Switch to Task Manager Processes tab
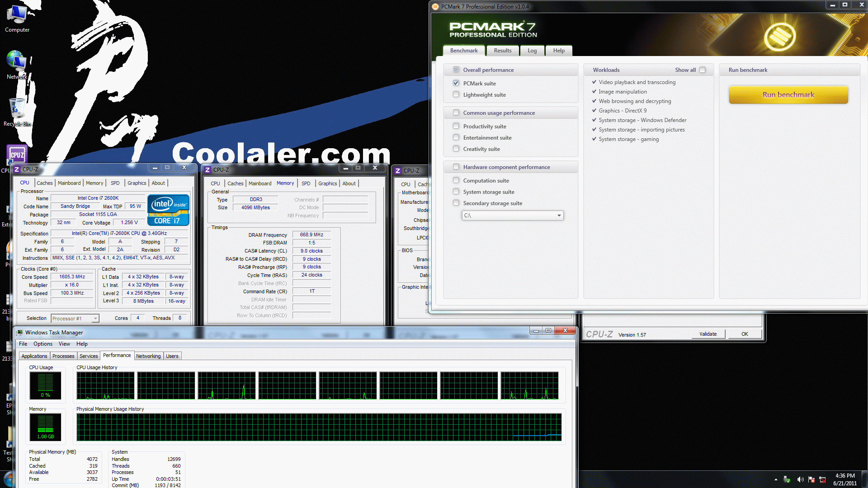868x488 pixels. (x=63, y=356)
